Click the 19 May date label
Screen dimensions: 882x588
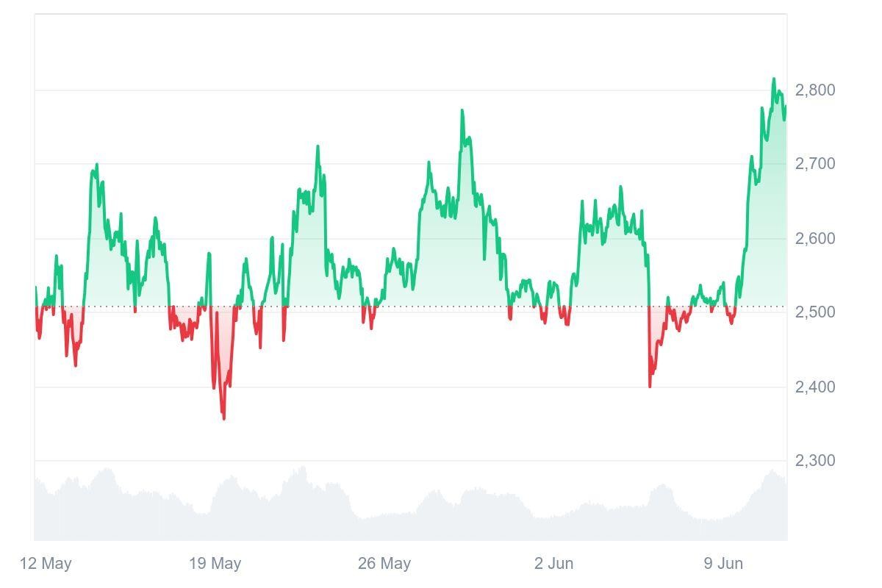tap(215, 564)
